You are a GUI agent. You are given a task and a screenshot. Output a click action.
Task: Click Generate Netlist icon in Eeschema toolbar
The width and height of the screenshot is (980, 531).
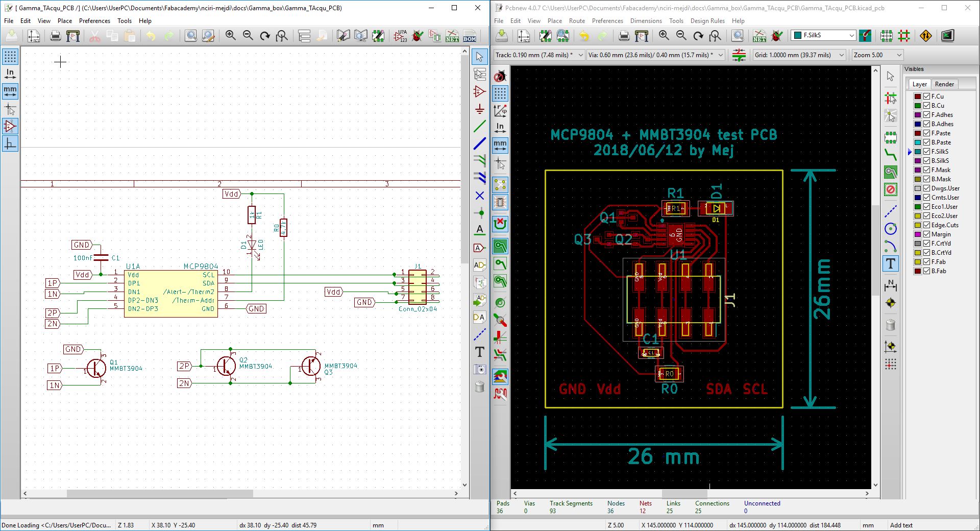point(452,36)
